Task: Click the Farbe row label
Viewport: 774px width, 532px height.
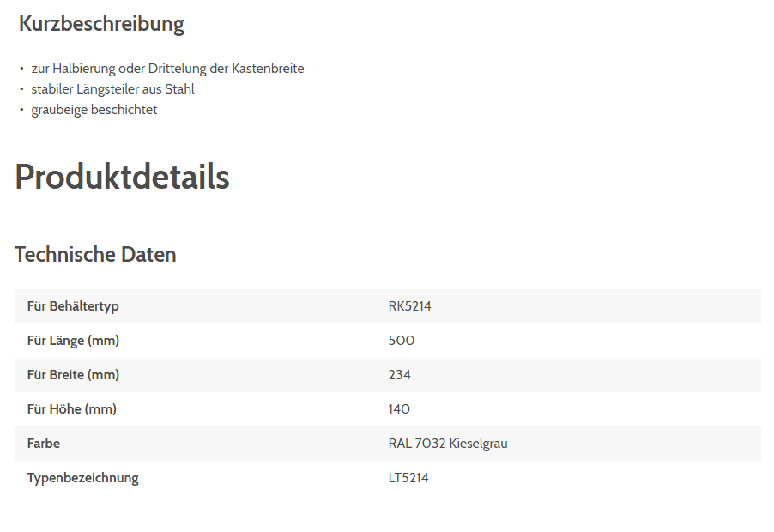Action: [44, 444]
